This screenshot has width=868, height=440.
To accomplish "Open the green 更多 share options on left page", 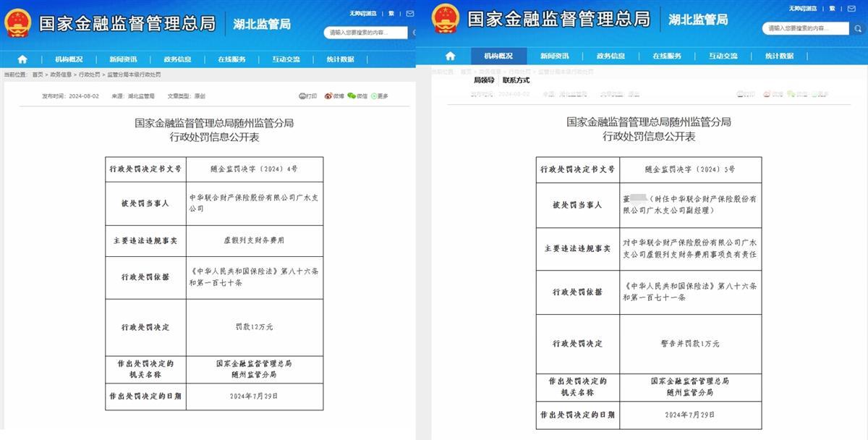I will [379, 96].
